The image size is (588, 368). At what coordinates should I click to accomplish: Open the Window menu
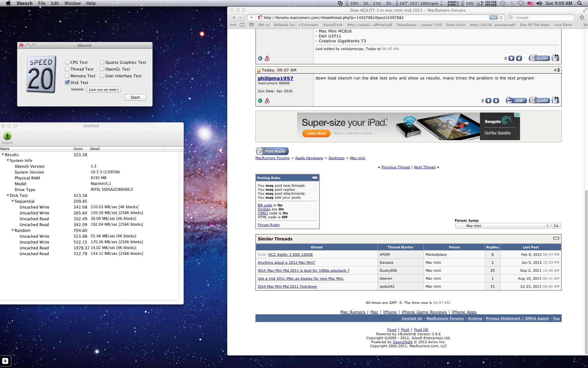click(73, 3)
